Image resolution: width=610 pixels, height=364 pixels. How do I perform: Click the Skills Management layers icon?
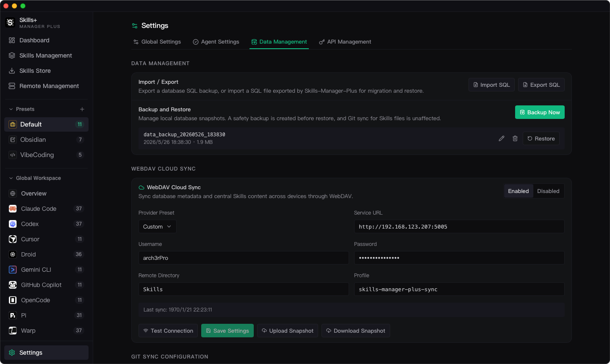[12, 55]
